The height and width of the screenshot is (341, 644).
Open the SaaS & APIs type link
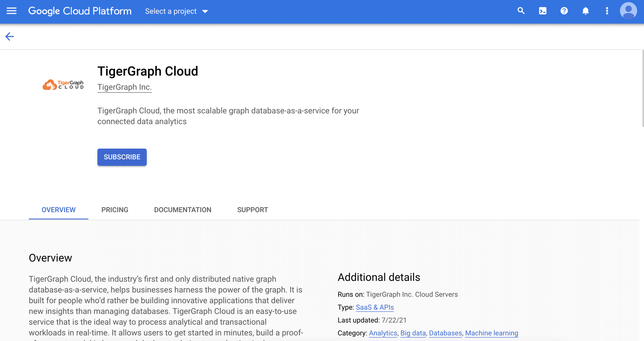tap(375, 307)
